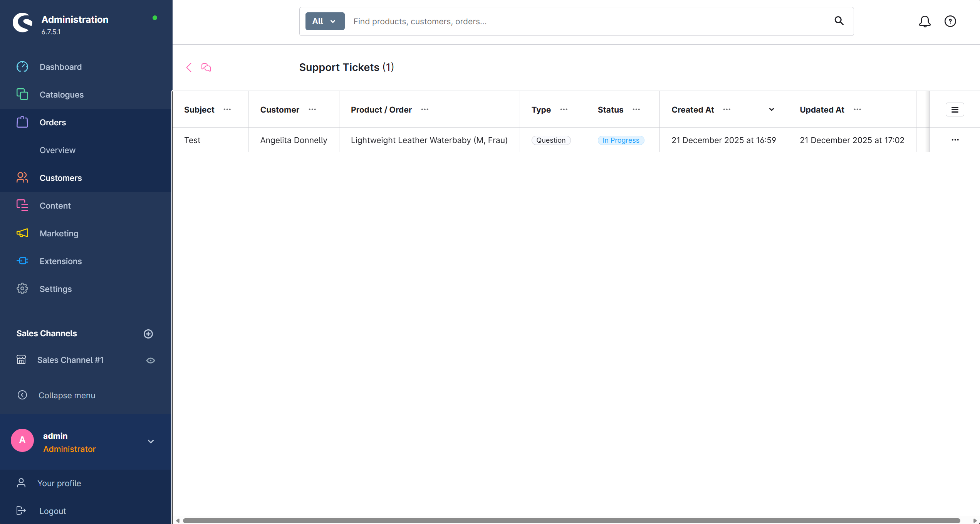This screenshot has height=524, width=980.
Task: Open Status column options dots
Action: (636, 110)
